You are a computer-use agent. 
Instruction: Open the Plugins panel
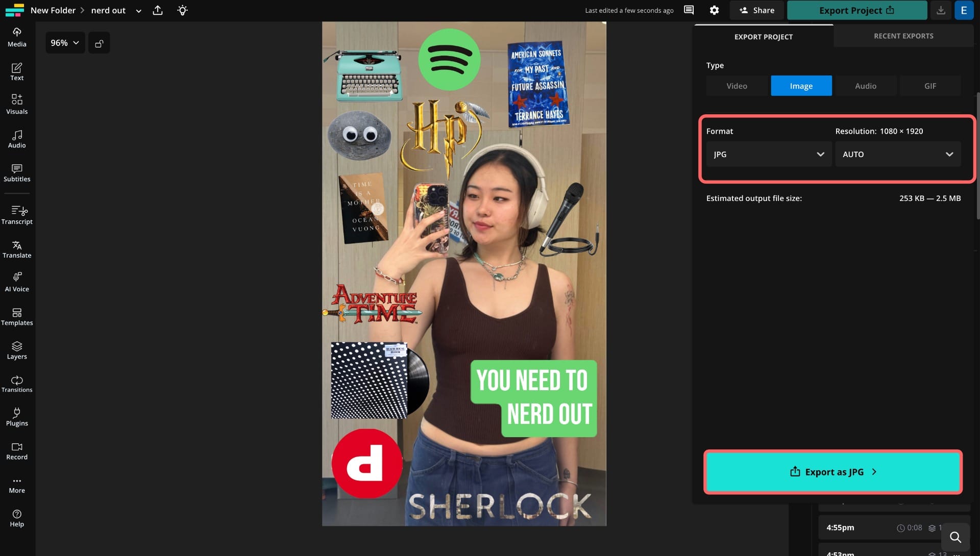click(x=17, y=417)
